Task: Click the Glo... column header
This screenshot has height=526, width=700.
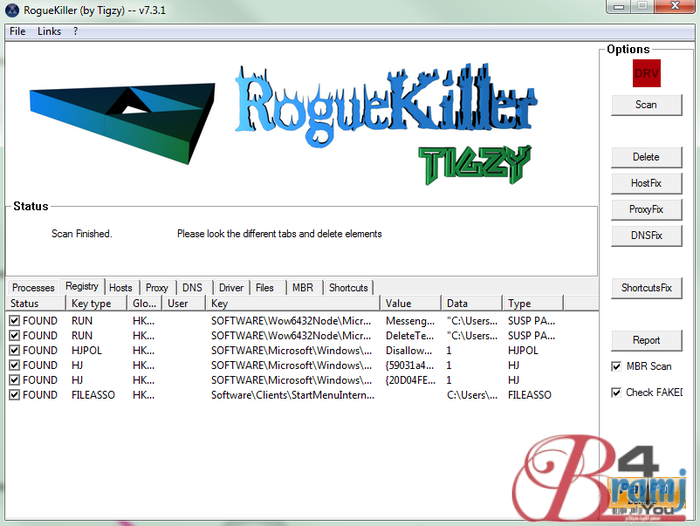Action: (144, 304)
